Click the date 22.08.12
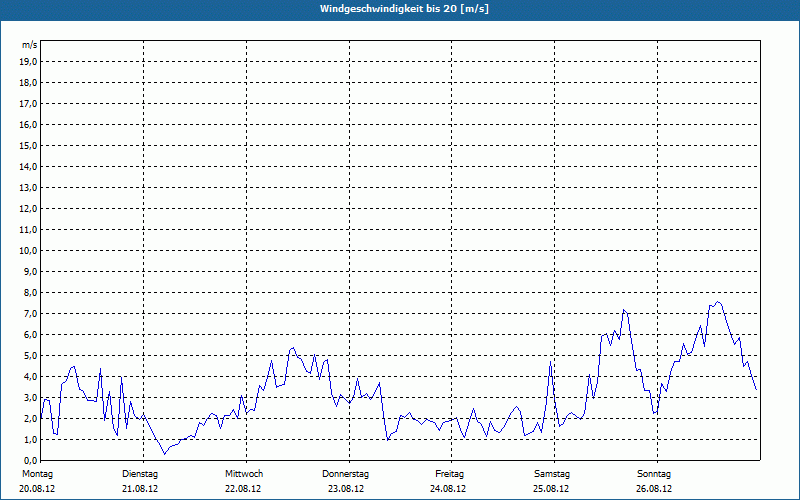Viewport: 800px width, 500px height. coord(243,489)
